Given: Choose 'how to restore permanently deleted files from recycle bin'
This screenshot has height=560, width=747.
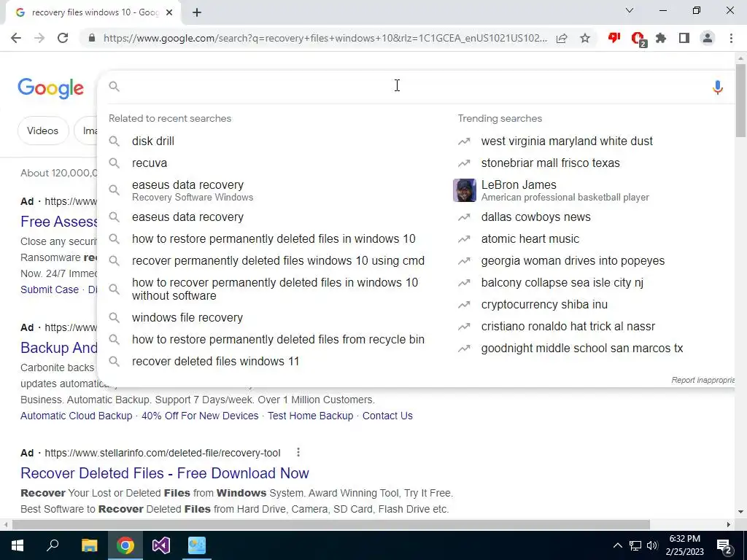Looking at the screenshot, I should [x=278, y=339].
